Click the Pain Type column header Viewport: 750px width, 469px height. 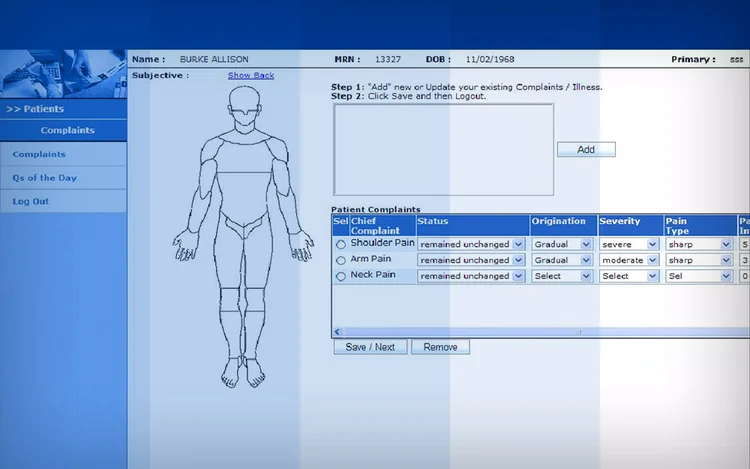pyautogui.click(x=700, y=226)
